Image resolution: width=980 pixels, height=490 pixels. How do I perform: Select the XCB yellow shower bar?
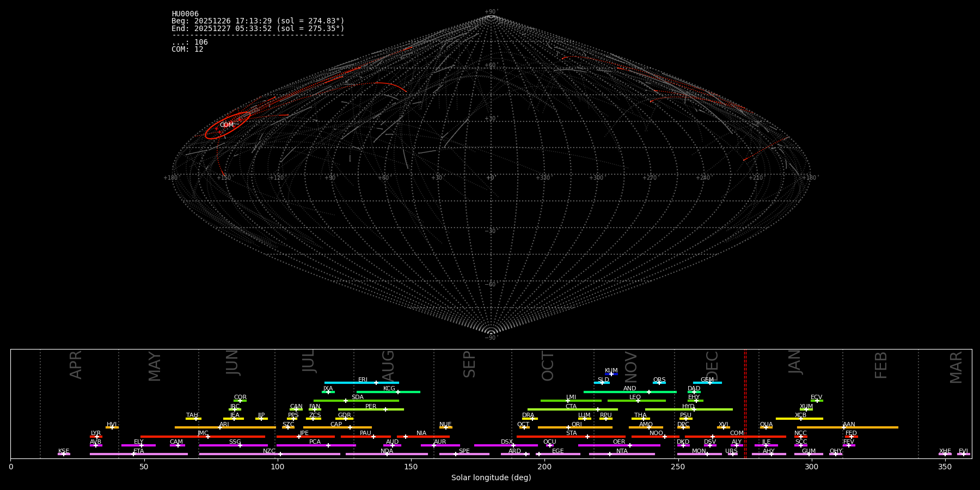(x=799, y=419)
